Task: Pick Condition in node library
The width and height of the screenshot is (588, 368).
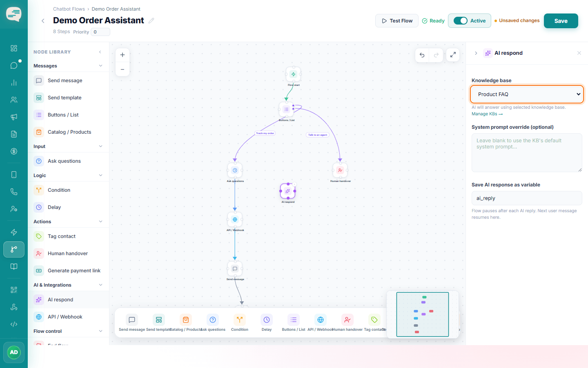Action: point(68,190)
